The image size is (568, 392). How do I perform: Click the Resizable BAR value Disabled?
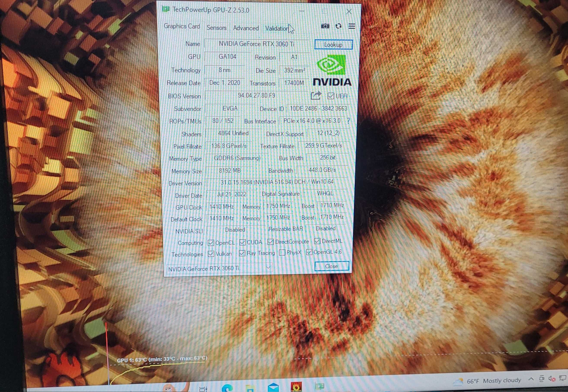325,228
